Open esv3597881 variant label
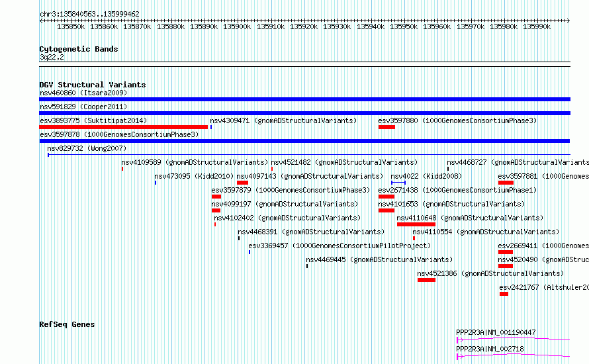 543,176
